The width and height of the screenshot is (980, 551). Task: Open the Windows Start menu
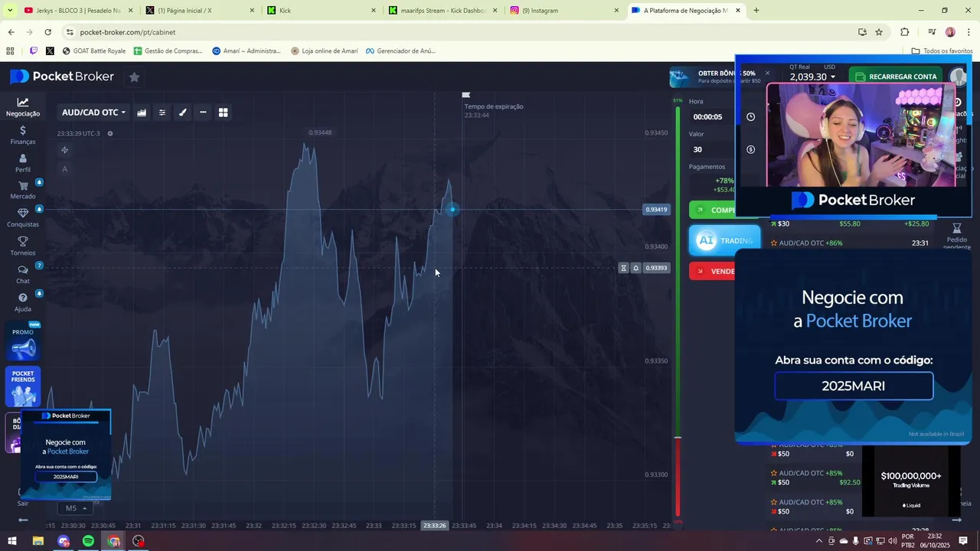[12, 541]
